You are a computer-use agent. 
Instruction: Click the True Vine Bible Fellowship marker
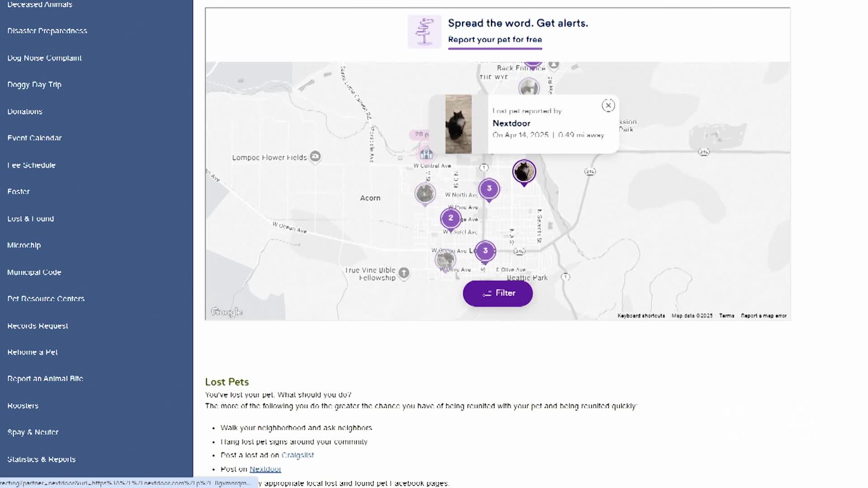click(x=404, y=273)
